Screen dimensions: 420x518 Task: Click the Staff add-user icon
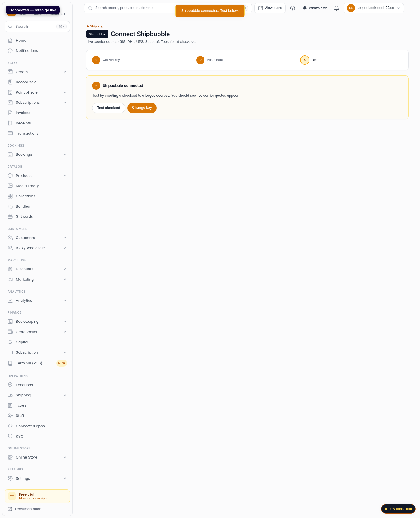click(10, 416)
